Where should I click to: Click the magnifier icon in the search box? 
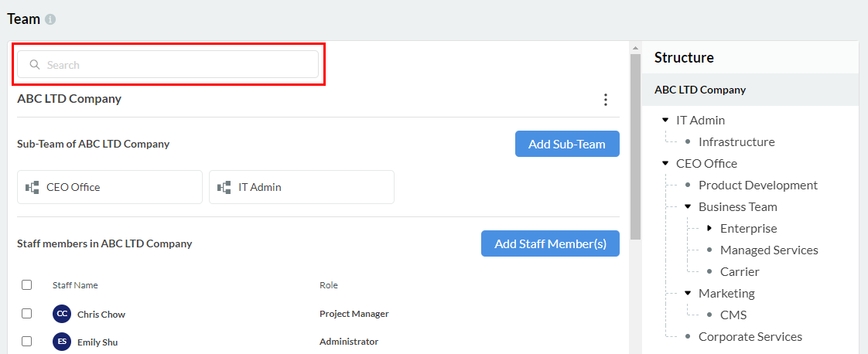click(x=35, y=65)
